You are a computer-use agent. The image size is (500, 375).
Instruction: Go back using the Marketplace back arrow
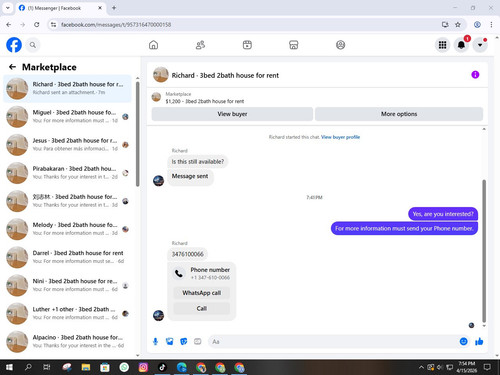click(x=12, y=67)
